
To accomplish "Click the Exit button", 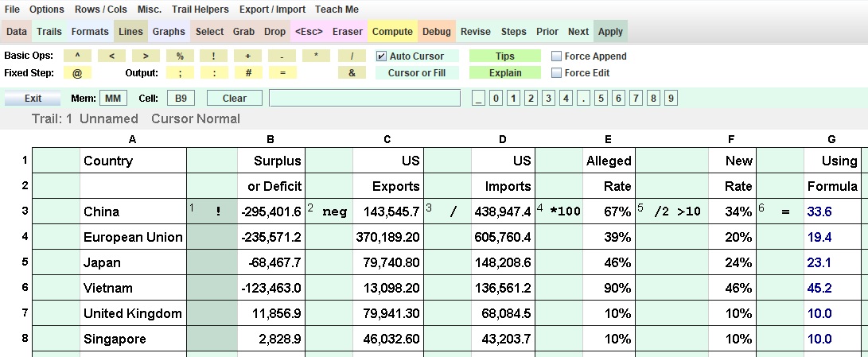I will (x=33, y=99).
